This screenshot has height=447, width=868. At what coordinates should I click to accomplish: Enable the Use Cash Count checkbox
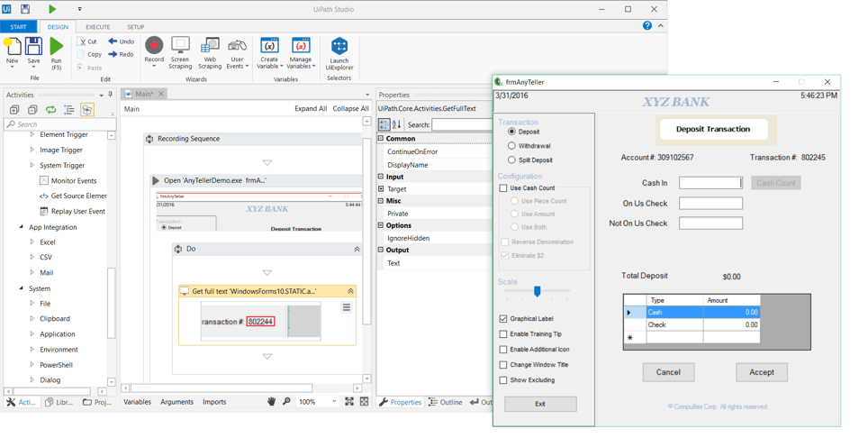click(x=503, y=188)
